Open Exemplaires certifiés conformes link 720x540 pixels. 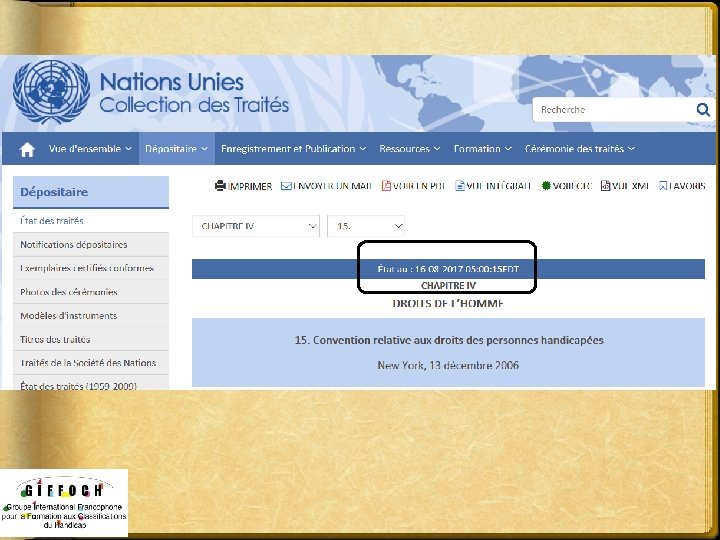[x=91, y=268]
